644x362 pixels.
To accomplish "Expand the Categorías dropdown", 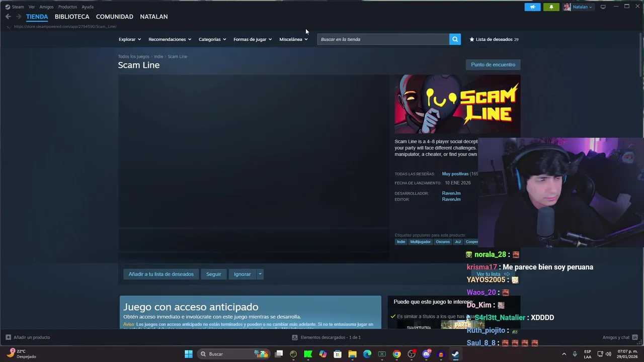I will [212, 39].
